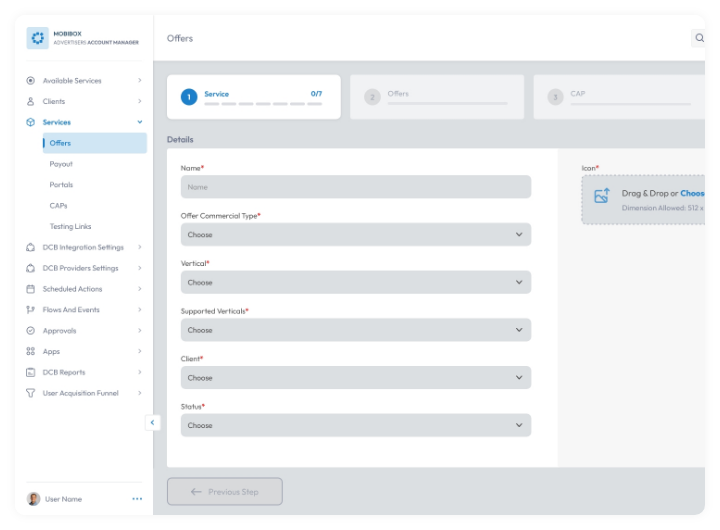
Task: Click the Previous Step button
Action: click(x=225, y=491)
